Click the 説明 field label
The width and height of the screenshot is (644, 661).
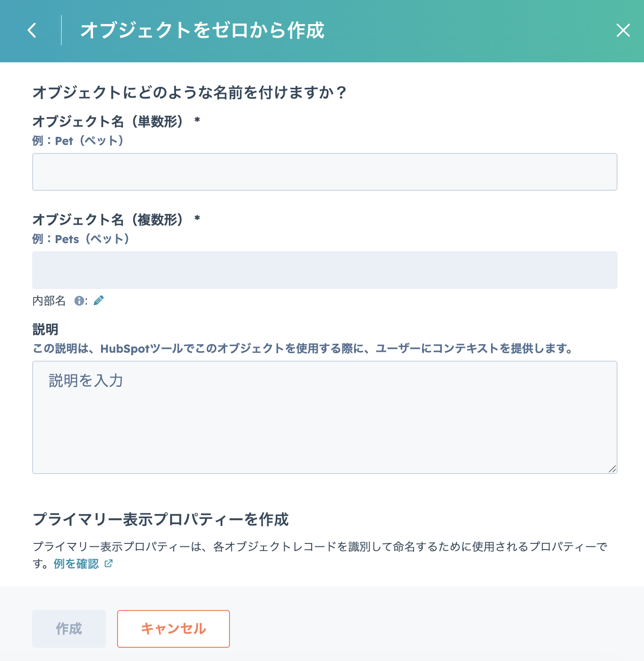pos(45,330)
